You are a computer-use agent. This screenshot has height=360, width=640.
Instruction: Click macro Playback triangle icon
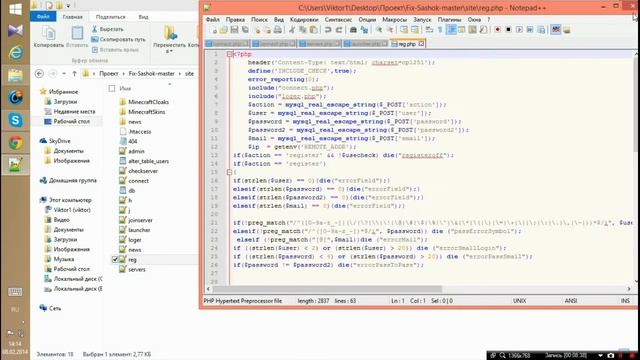coord(519,30)
